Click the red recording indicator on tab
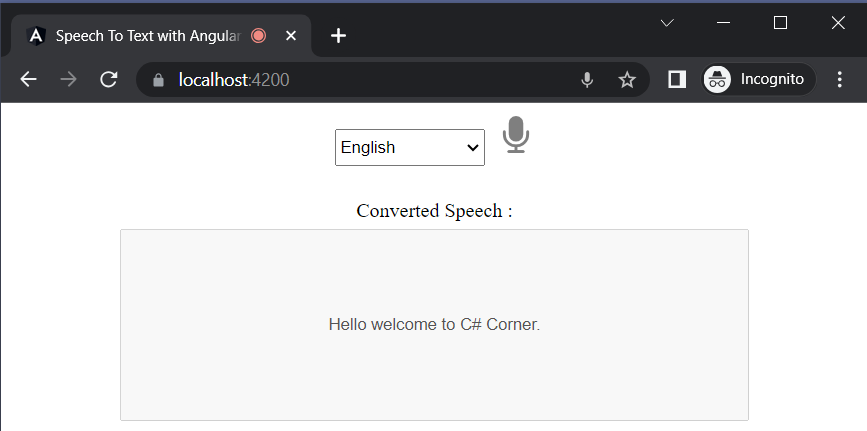This screenshot has width=867, height=431. pos(259,36)
